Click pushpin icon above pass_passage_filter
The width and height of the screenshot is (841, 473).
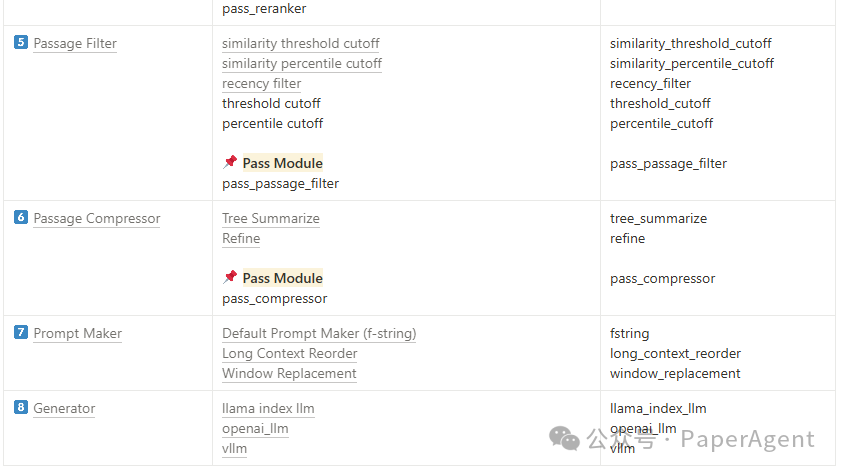click(x=230, y=162)
